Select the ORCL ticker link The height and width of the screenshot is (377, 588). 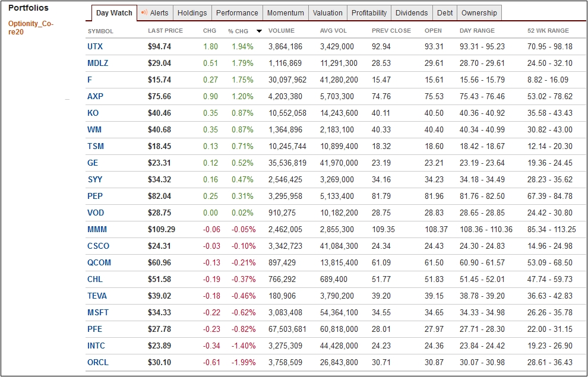(98, 362)
